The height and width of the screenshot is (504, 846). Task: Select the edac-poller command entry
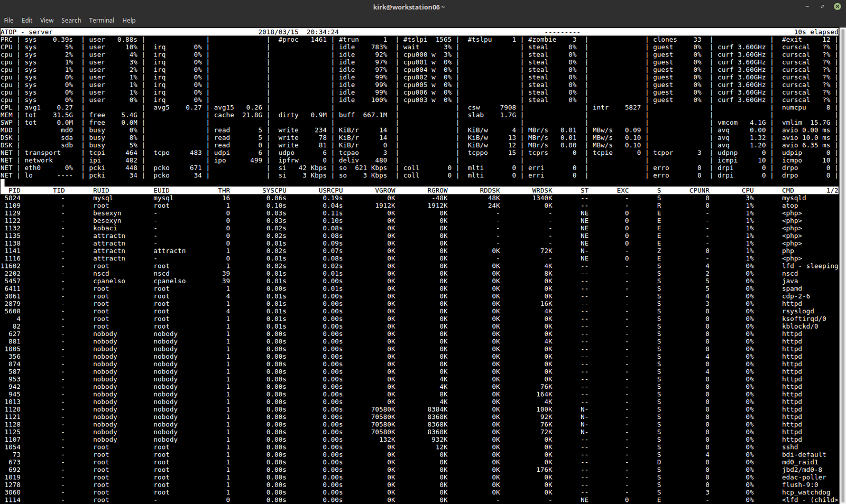804,477
